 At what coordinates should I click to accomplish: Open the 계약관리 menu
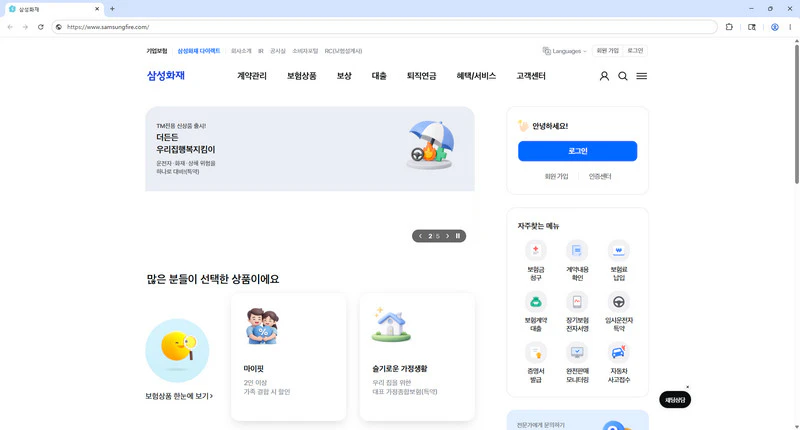tap(252, 76)
